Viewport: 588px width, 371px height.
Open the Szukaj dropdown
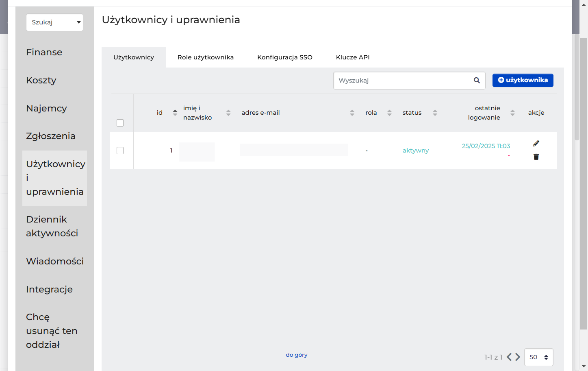pos(54,22)
